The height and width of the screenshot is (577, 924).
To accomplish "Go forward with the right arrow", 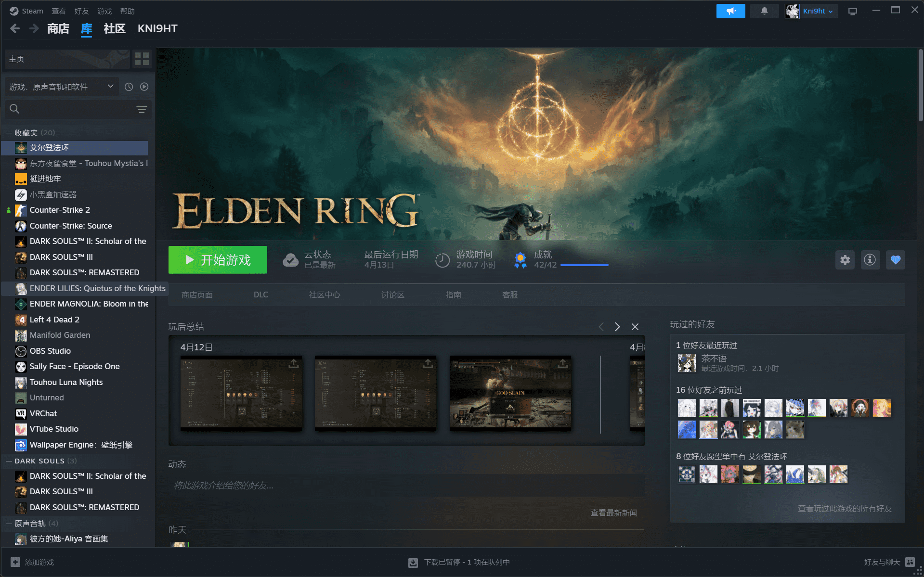I will point(34,28).
